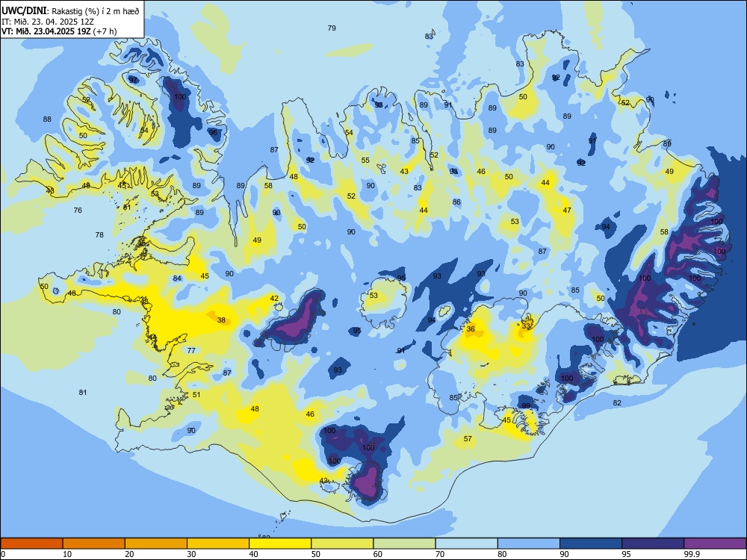Click the dark orange 0–10 legend swatch

pyautogui.click(x=31, y=544)
